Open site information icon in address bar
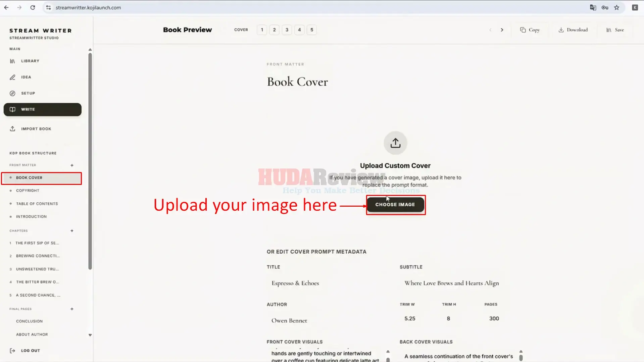Image resolution: width=644 pixels, height=362 pixels. [48, 7]
